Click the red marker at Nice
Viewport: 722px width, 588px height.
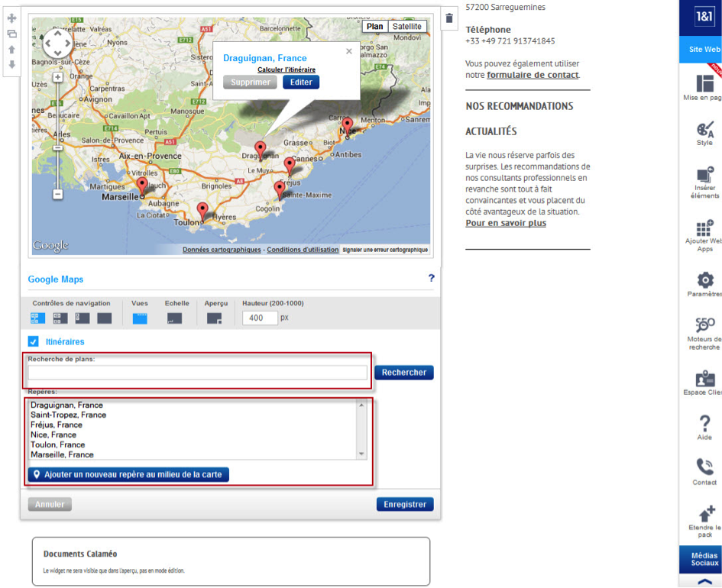click(347, 126)
